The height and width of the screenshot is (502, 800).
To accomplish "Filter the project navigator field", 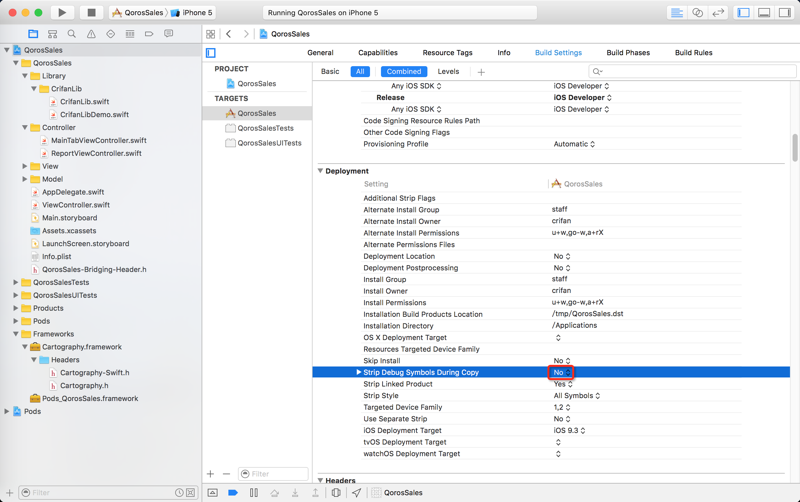I will (x=108, y=492).
